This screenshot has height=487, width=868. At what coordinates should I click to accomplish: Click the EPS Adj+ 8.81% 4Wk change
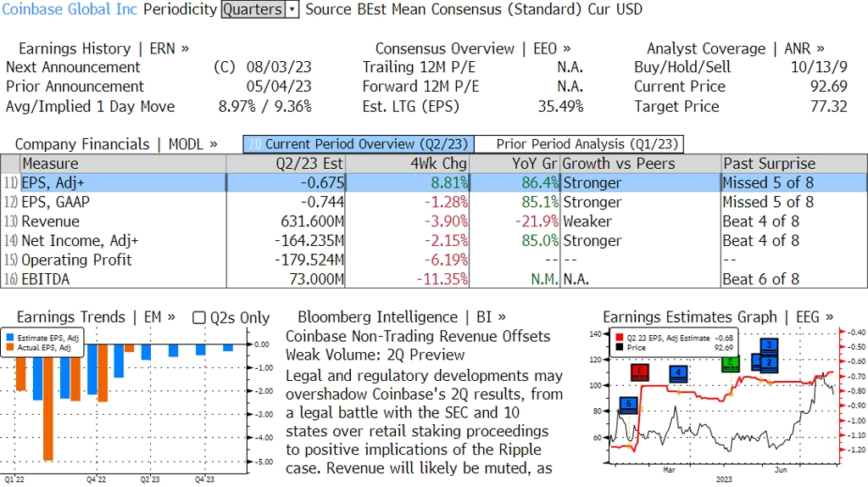448,182
